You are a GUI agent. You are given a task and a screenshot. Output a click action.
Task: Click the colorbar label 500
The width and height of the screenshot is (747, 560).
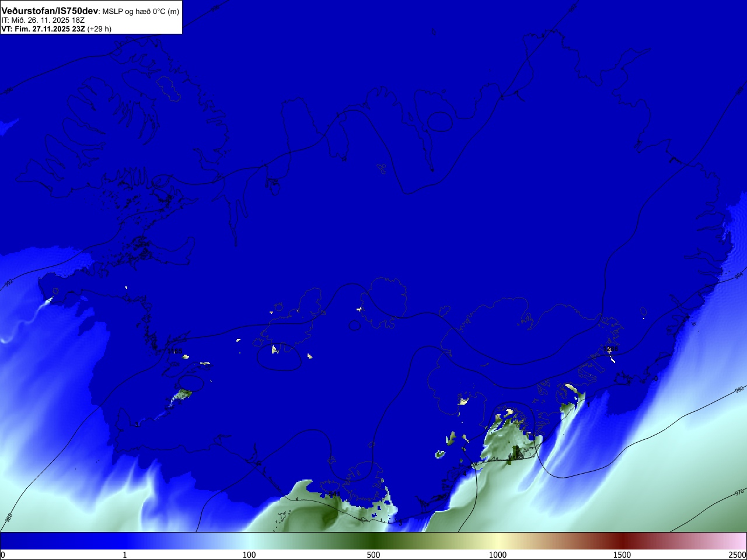click(373, 555)
